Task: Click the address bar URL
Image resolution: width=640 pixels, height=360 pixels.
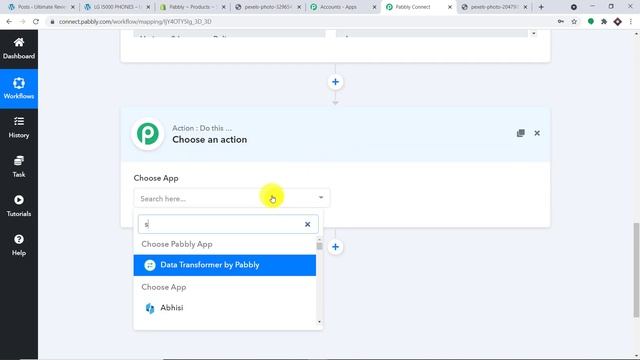Action: point(135,22)
